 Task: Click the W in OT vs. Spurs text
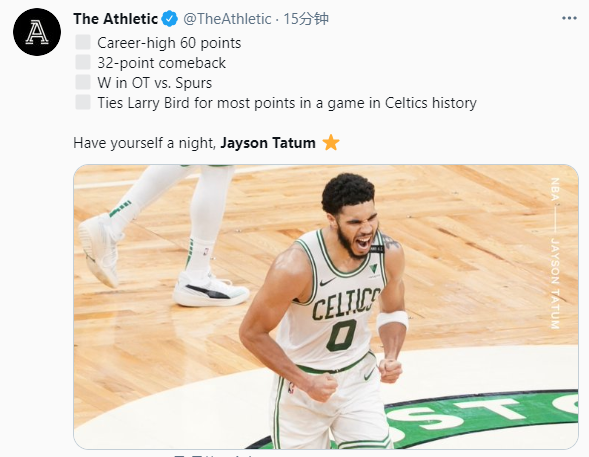[155, 83]
